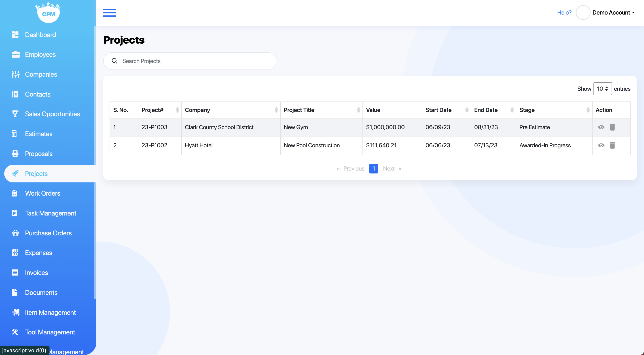644x355 pixels.
Task: Select Purchase Orders in the sidebar
Action: point(48,233)
